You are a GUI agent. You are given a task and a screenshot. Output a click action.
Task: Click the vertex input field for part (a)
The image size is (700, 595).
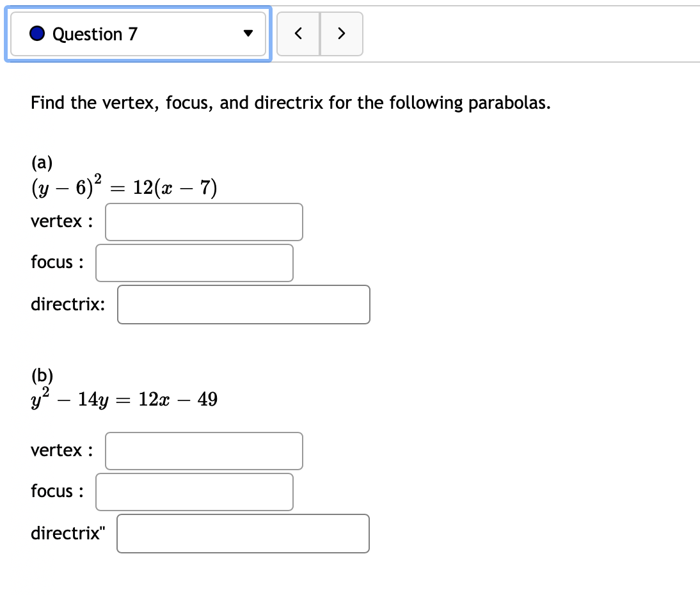click(203, 222)
